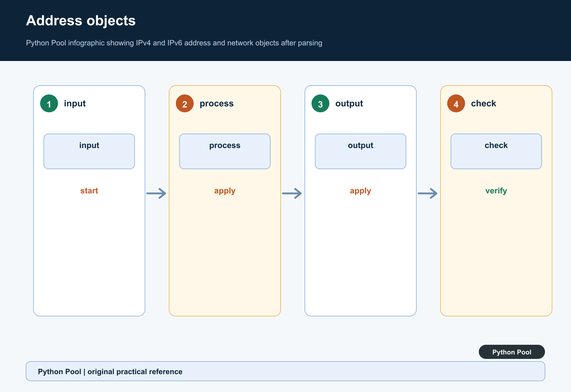Screen dimensions: 571x392
Task: Click the orange step 2 circle badge
Action: 185,103
